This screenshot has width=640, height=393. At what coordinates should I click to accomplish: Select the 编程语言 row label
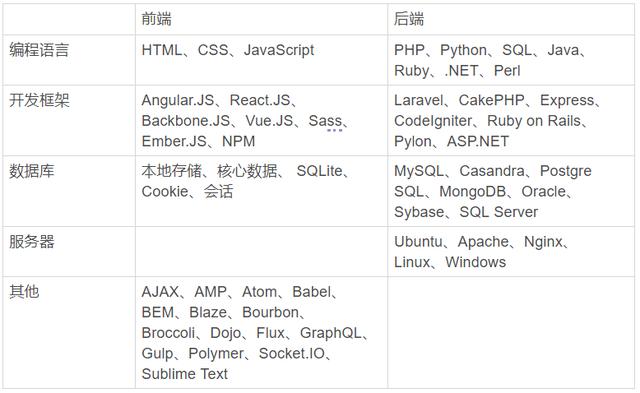pyautogui.click(x=39, y=50)
